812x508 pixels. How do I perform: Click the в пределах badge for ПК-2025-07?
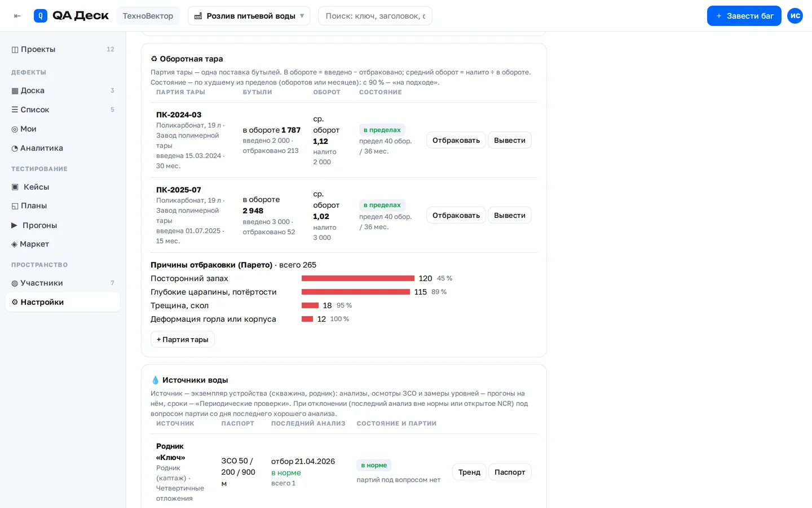coord(382,205)
